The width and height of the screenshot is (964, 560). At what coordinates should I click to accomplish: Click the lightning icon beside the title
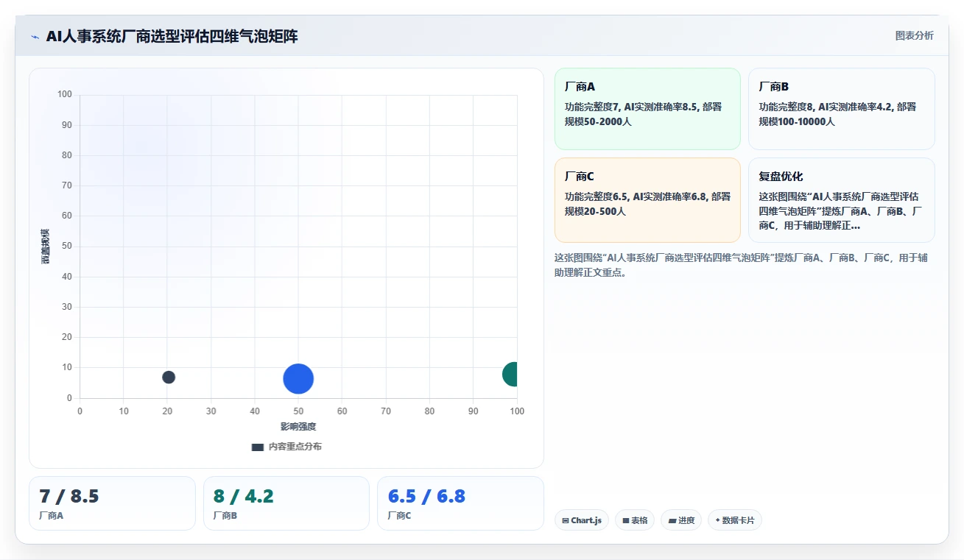35,37
